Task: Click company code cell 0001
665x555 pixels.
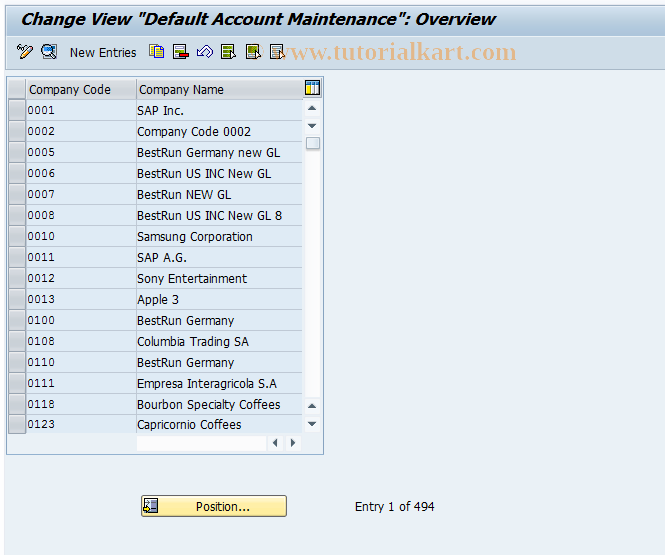Action: (81, 110)
